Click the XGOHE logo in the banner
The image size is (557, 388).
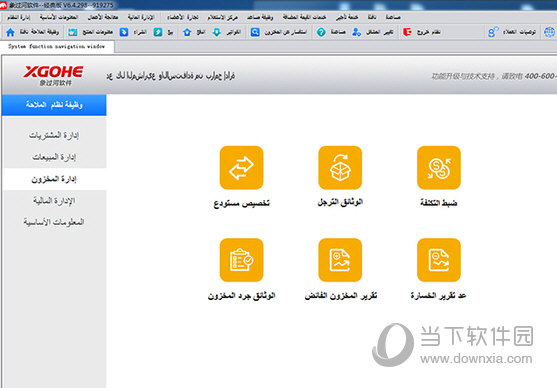[54, 75]
